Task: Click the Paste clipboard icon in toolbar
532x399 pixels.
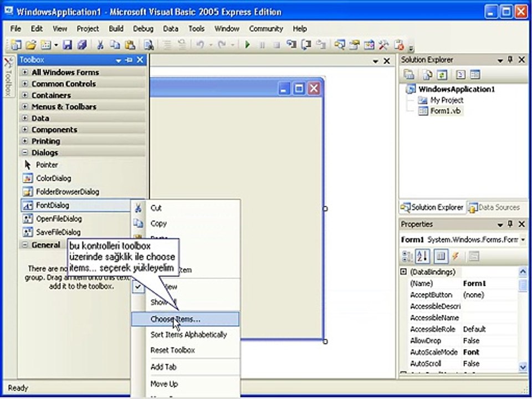Action: coord(130,45)
